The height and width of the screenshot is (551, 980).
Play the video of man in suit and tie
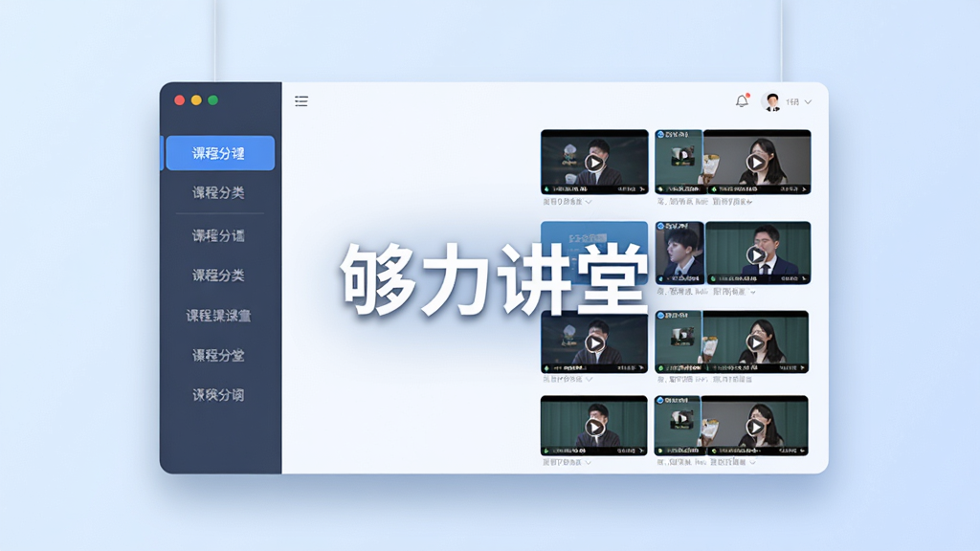[x=756, y=254]
